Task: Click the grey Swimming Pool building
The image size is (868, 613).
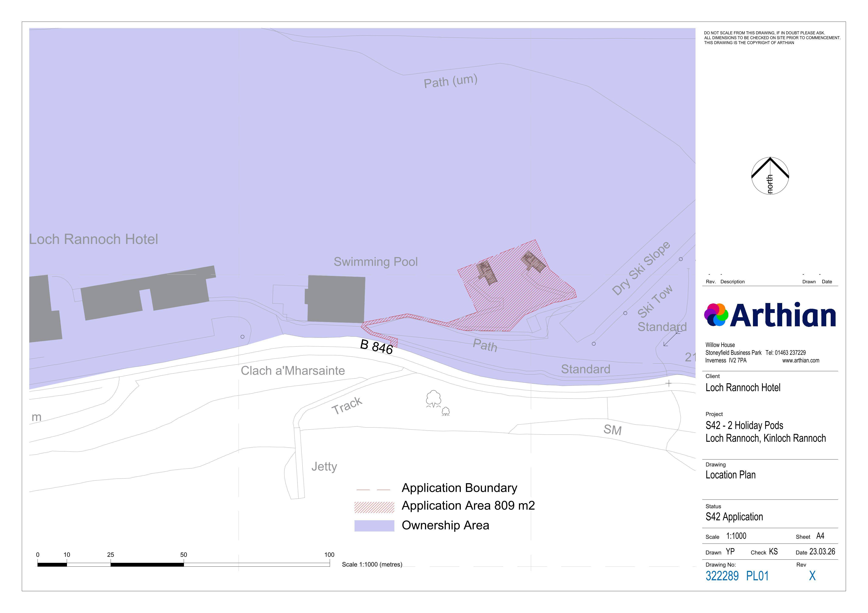Action: [x=336, y=299]
